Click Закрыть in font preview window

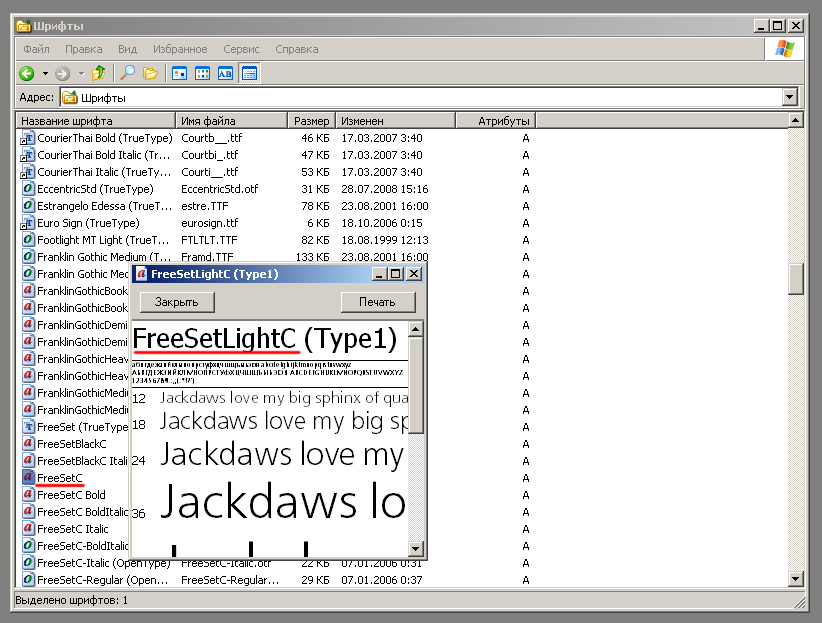click(x=177, y=302)
